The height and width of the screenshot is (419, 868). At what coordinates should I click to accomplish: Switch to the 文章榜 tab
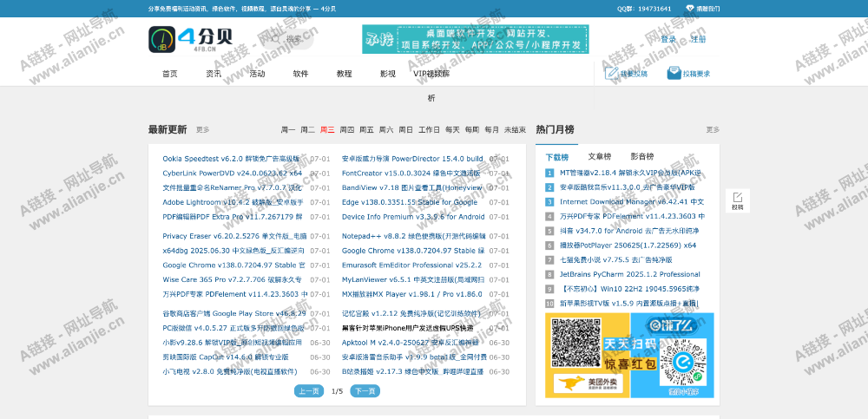(600, 156)
